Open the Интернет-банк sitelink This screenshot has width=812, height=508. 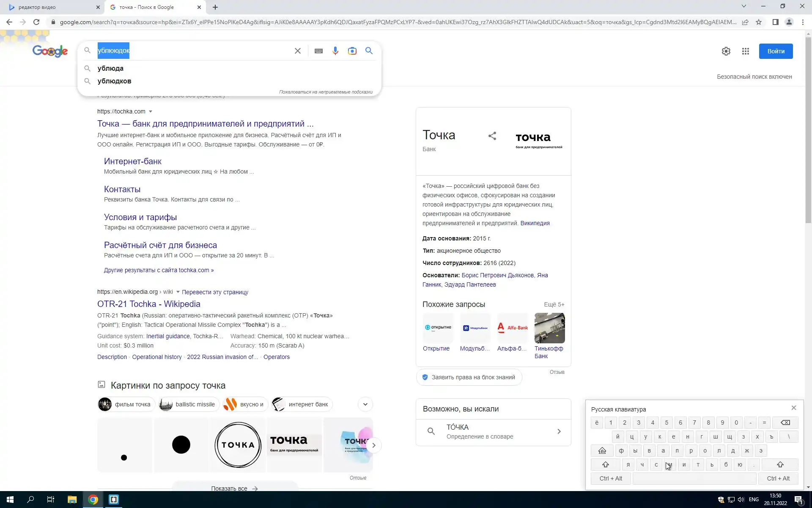[132, 161]
